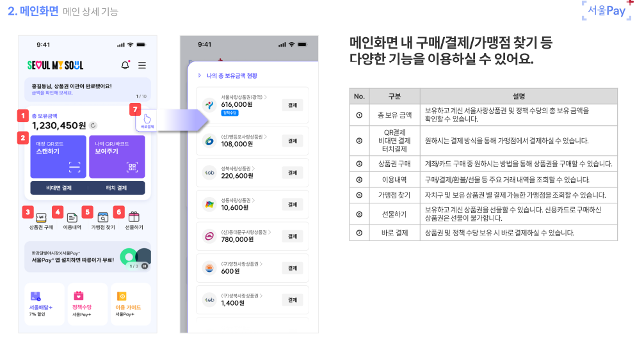Open 서울사랑상품권(광역) details chevron
Screen dimensions: 644x339
click(x=265, y=97)
